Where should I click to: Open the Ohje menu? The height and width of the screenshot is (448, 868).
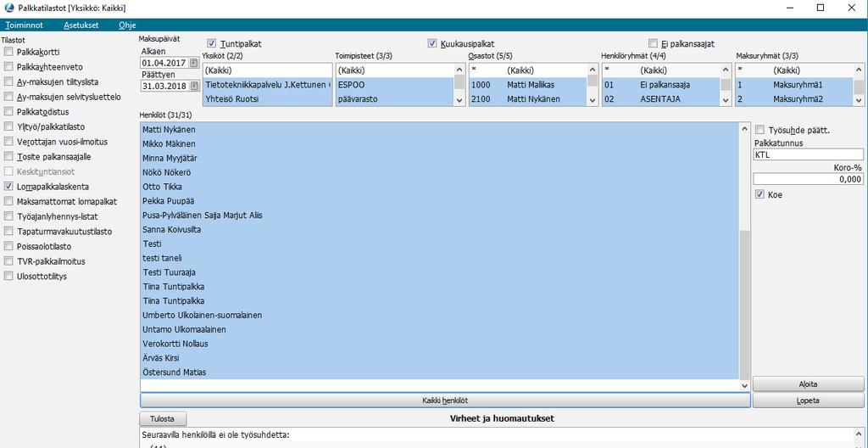pos(127,25)
